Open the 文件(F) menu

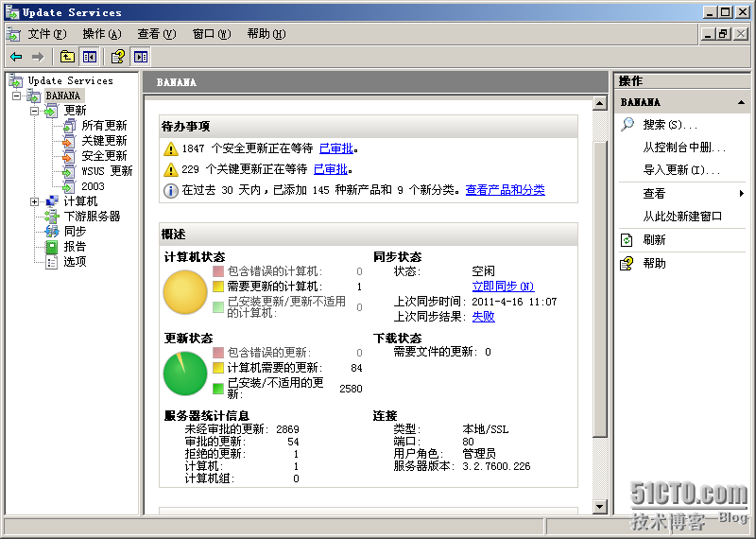[x=46, y=34]
